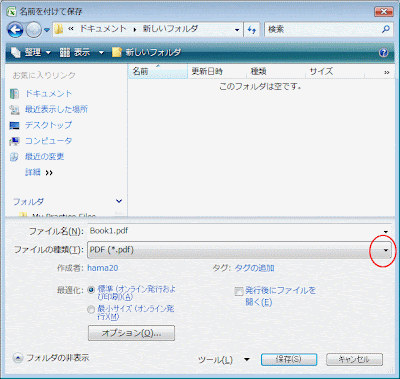This screenshot has width=400, height=379.
Task: Select the 最小サイズ optimization radio button
Action: [x=91, y=309]
